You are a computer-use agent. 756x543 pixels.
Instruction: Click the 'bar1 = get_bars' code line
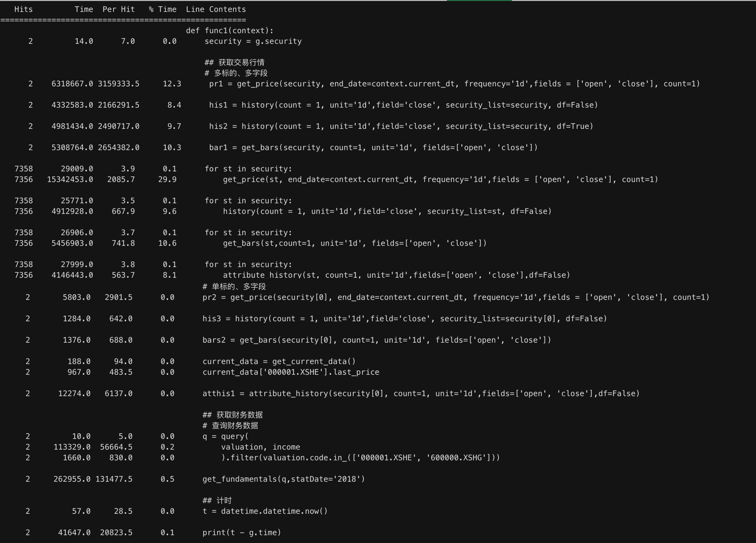[373, 148]
